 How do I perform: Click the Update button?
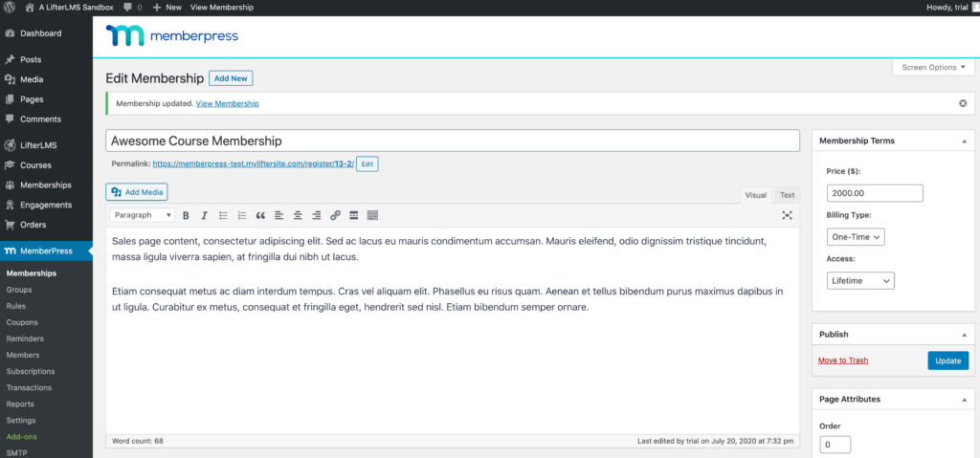[x=948, y=360]
